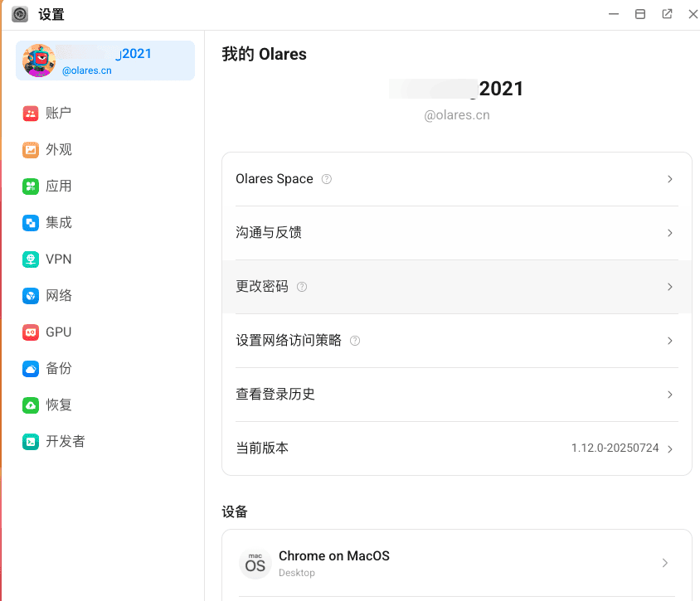Click the macOS device icon
This screenshot has height=601, width=700.
[x=255, y=564]
